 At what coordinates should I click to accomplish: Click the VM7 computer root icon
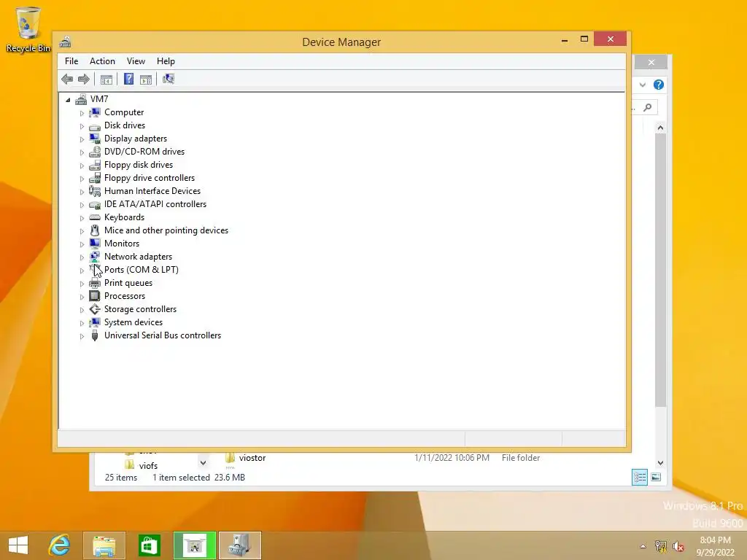click(x=81, y=99)
